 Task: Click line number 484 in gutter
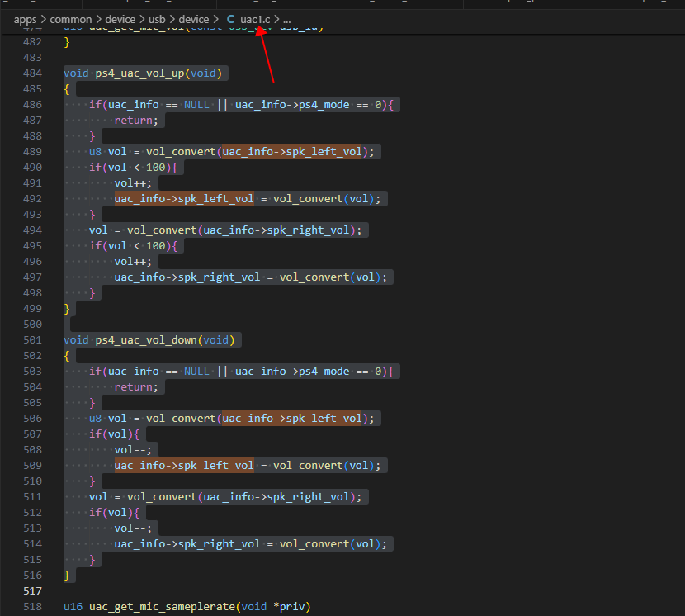tap(32, 73)
